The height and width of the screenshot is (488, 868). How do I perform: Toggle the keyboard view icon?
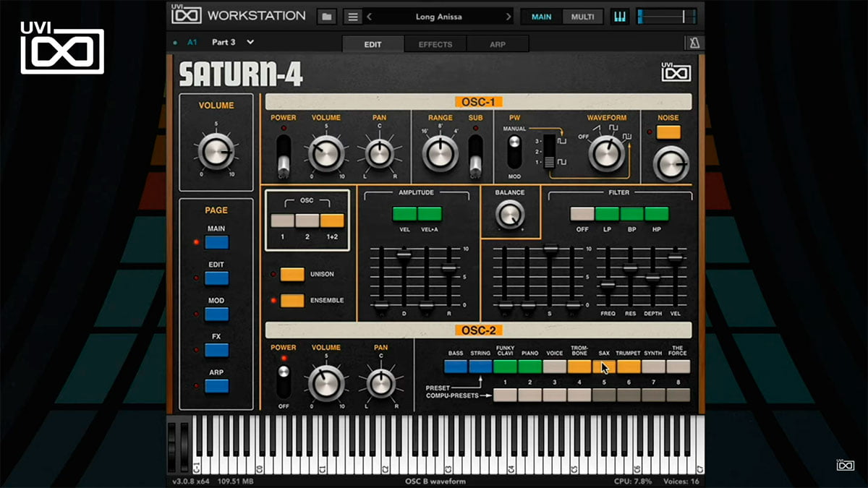tap(620, 16)
